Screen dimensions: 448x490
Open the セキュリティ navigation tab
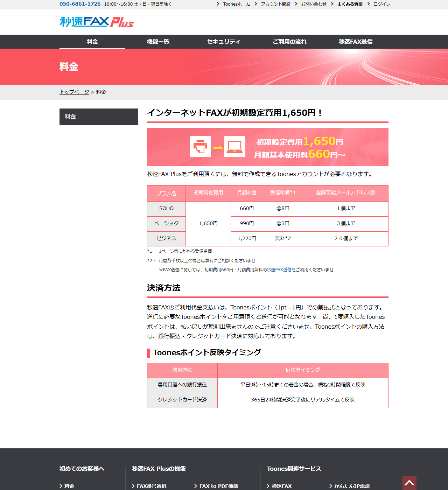[x=224, y=42]
